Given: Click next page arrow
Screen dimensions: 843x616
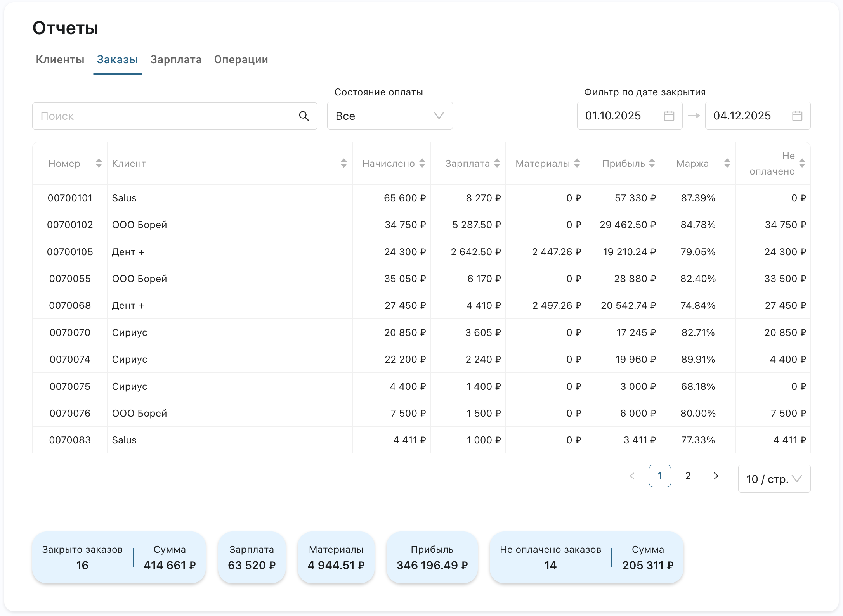Looking at the screenshot, I should 716,476.
